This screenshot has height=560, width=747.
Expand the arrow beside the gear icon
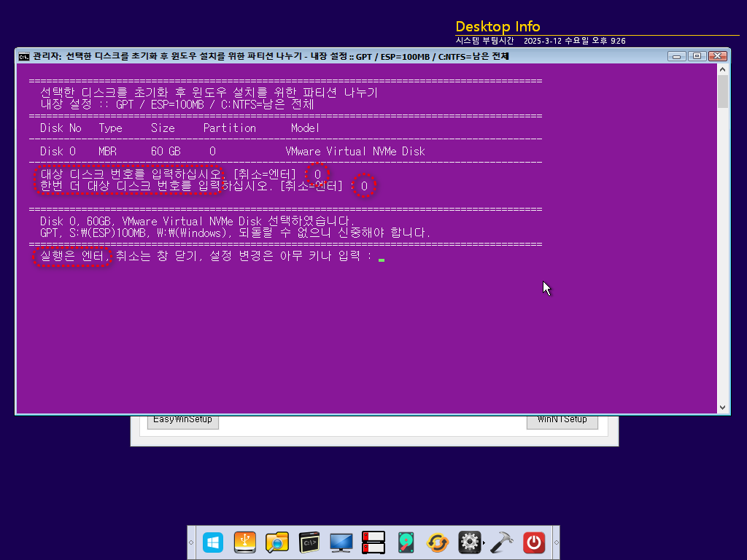484,542
